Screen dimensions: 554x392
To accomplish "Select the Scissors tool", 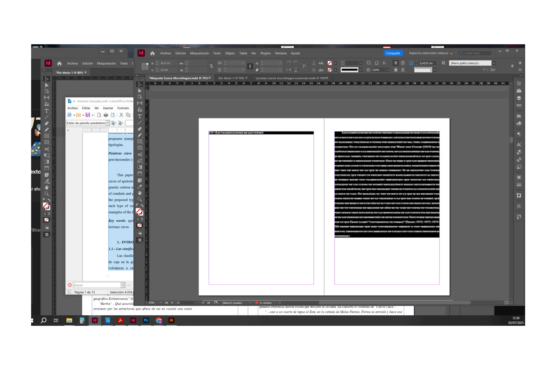I will (x=139, y=155).
